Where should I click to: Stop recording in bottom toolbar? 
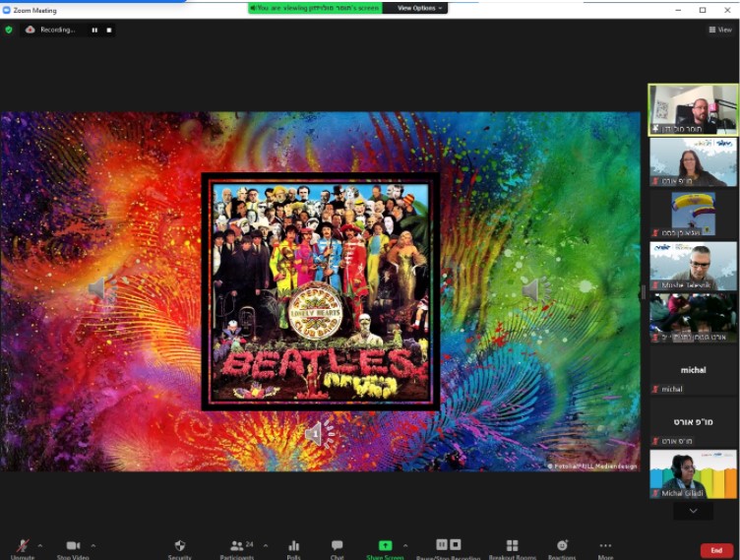[x=456, y=545]
